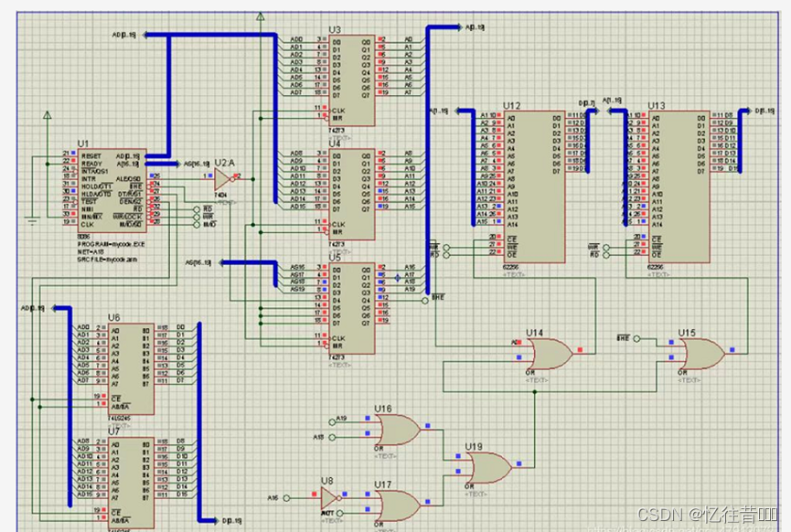Click the A[0..19] bus terminal at top right
791x532 pixels.
coord(459,27)
